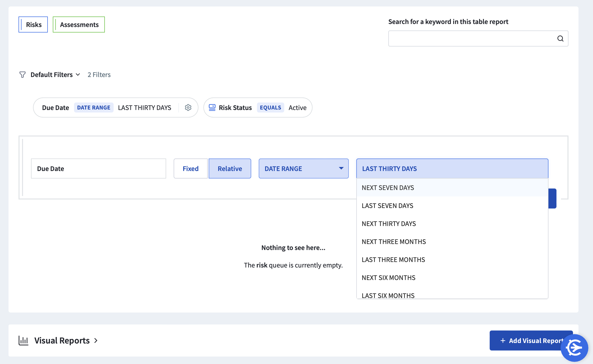Viewport: 593px width, 364px height.
Task: Click the search magnifier icon
Action: 561,38
